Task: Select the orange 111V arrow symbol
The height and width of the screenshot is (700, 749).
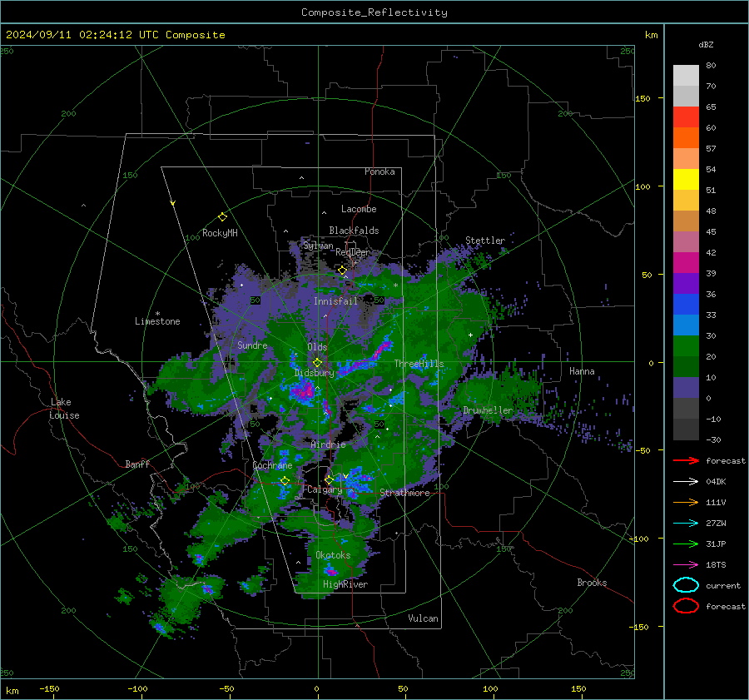Action: point(686,502)
